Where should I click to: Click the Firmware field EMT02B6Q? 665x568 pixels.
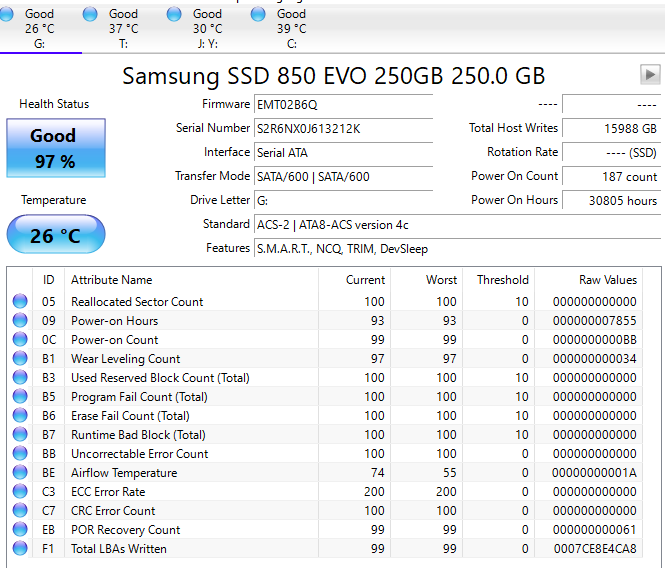[343, 104]
